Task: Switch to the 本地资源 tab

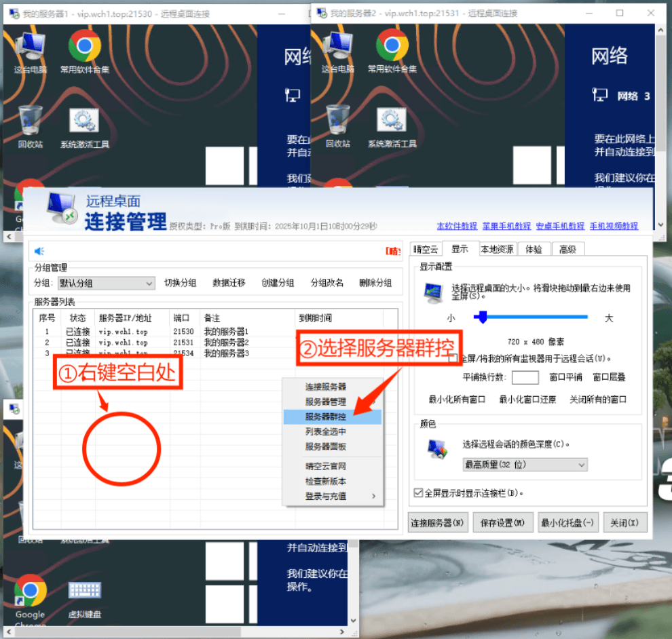Action: (x=498, y=249)
